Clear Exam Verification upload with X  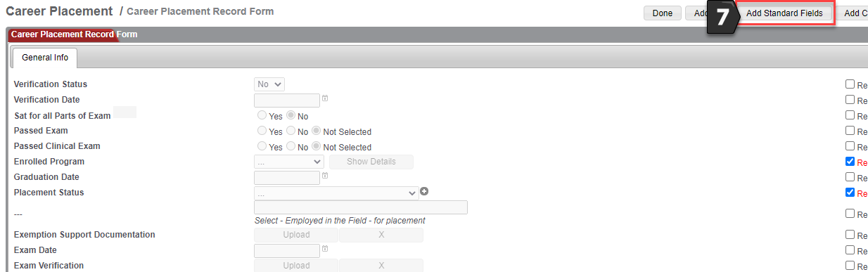tap(381, 266)
